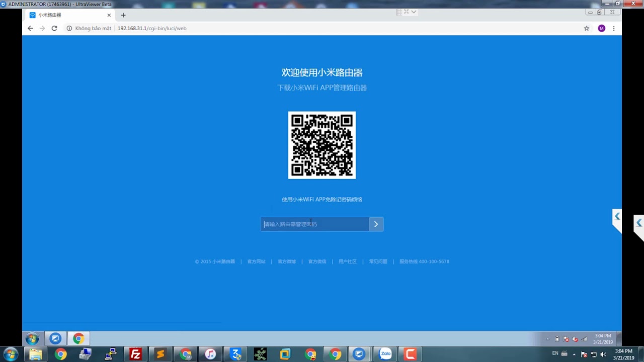Image resolution: width=644 pixels, height=362 pixels.
Task: Open iTunes from the taskbar
Action: click(x=210, y=354)
